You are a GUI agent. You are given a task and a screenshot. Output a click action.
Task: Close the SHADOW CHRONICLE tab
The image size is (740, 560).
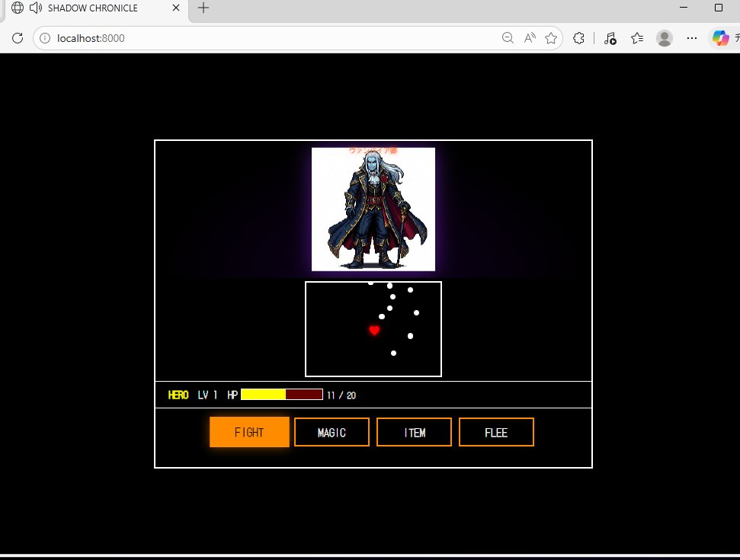175,8
